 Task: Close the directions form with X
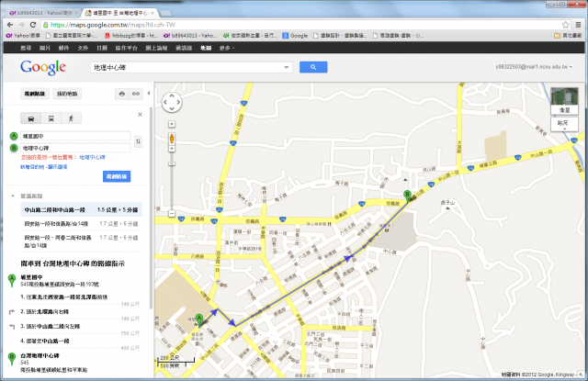140,115
